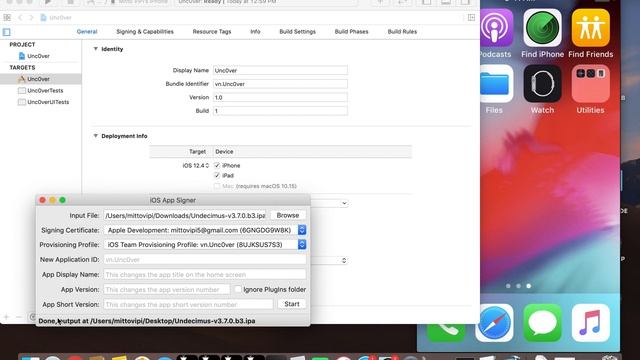Open the Signing Certificate dropdown

302,230
